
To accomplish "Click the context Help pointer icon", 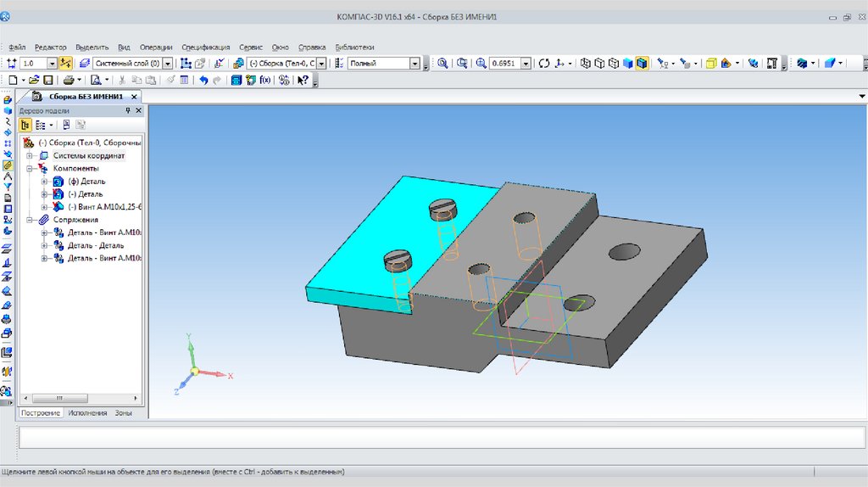I will click(303, 80).
